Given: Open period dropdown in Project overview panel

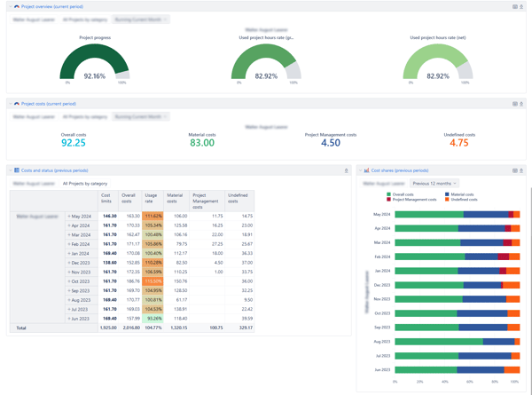Looking at the screenshot, I should pyautogui.click(x=141, y=20).
